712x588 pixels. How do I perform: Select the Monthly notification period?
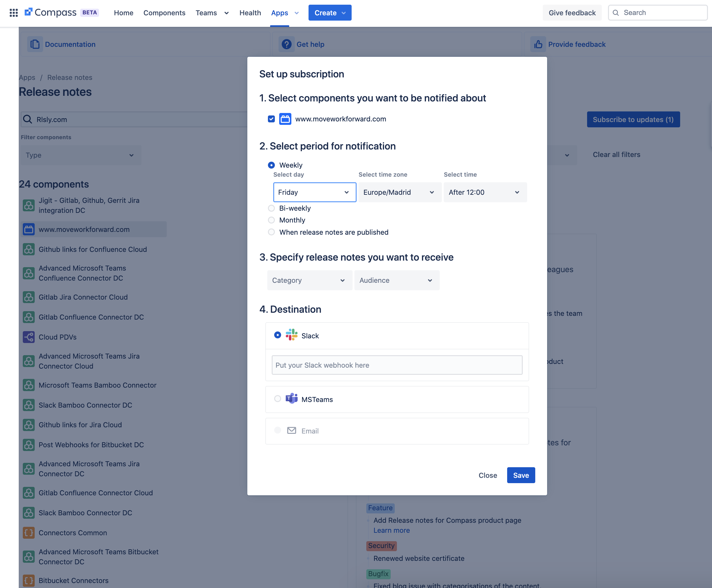click(x=271, y=220)
